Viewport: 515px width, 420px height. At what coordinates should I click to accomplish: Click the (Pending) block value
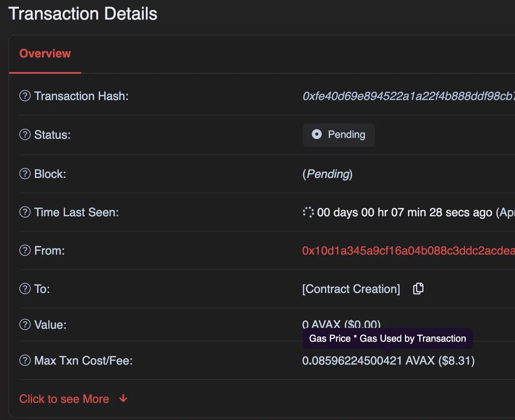click(327, 174)
